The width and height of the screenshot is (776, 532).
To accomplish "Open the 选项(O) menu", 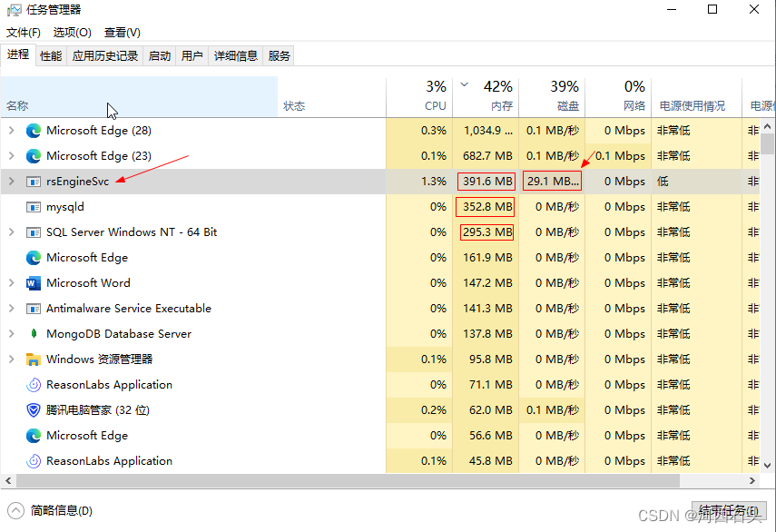I will (73, 33).
